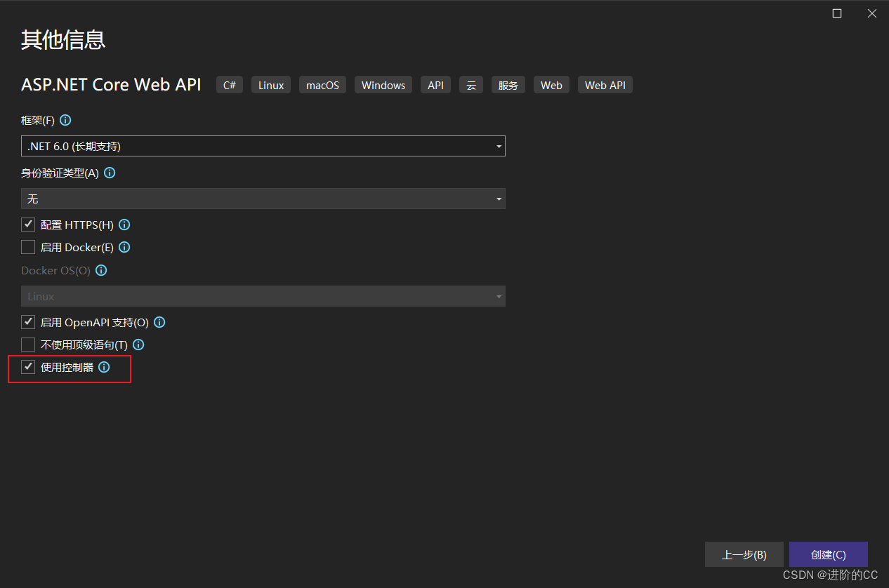Click the 框架(F) label
This screenshot has height=588, width=889.
pyautogui.click(x=38, y=121)
